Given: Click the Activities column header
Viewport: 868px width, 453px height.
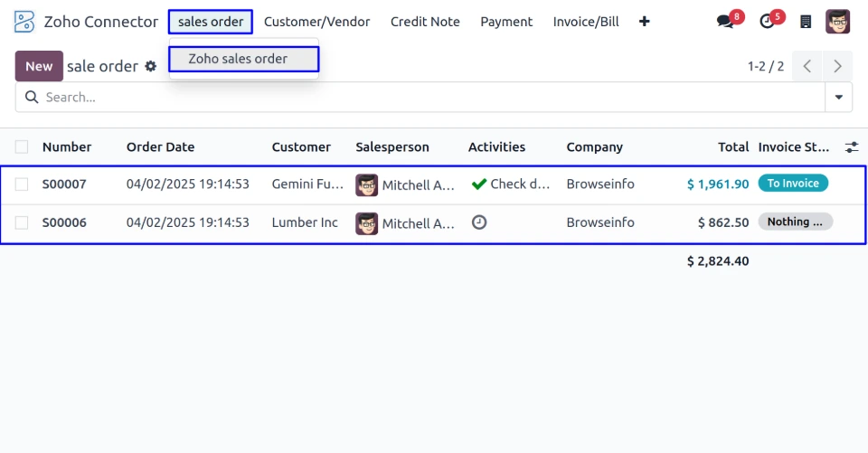Looking at the screenshot, I should (x=496, y=146).
